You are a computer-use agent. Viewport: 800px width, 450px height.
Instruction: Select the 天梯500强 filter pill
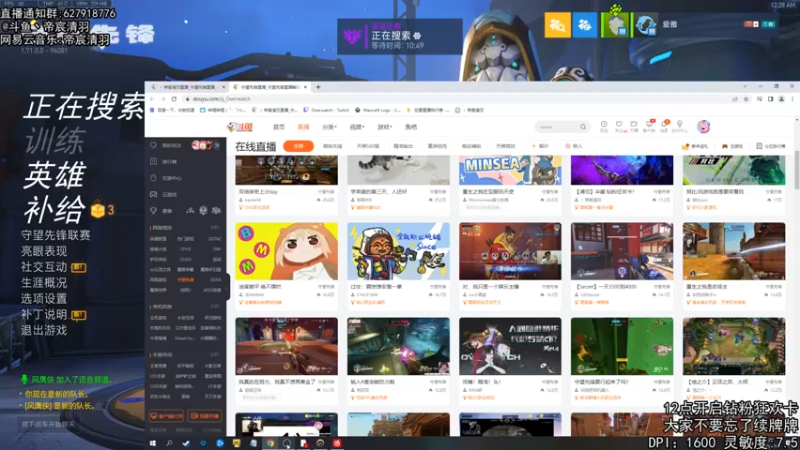point(368,146)
